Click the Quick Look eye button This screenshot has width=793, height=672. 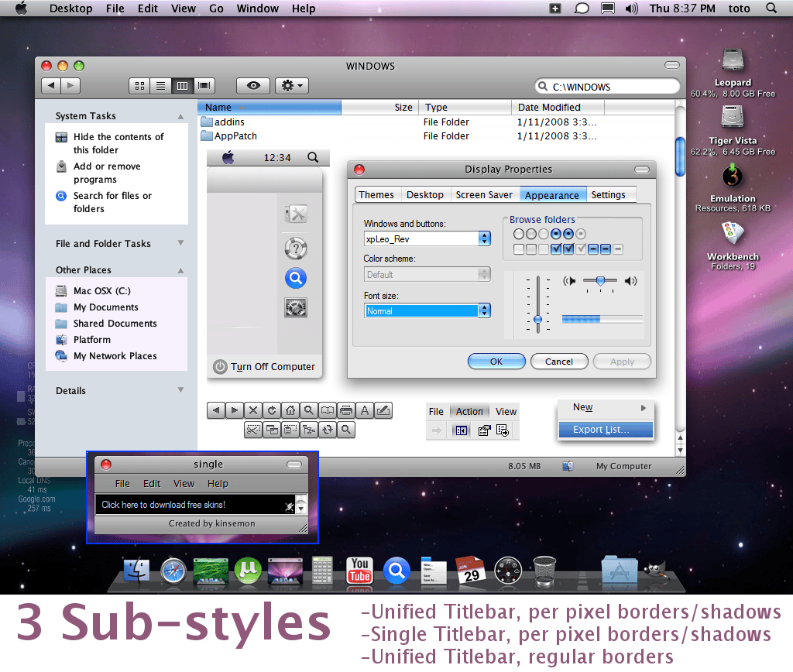(x=253, y=85)
